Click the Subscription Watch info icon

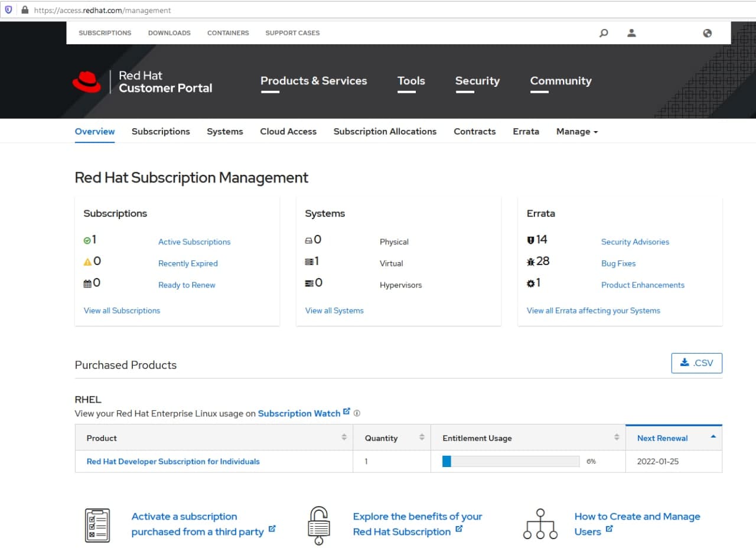coord(357,413)
